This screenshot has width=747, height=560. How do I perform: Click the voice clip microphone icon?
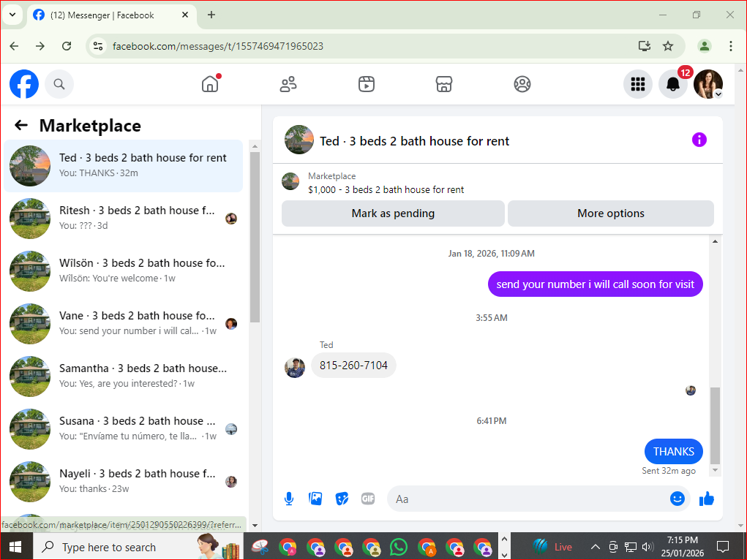click(x=289, y=499)
